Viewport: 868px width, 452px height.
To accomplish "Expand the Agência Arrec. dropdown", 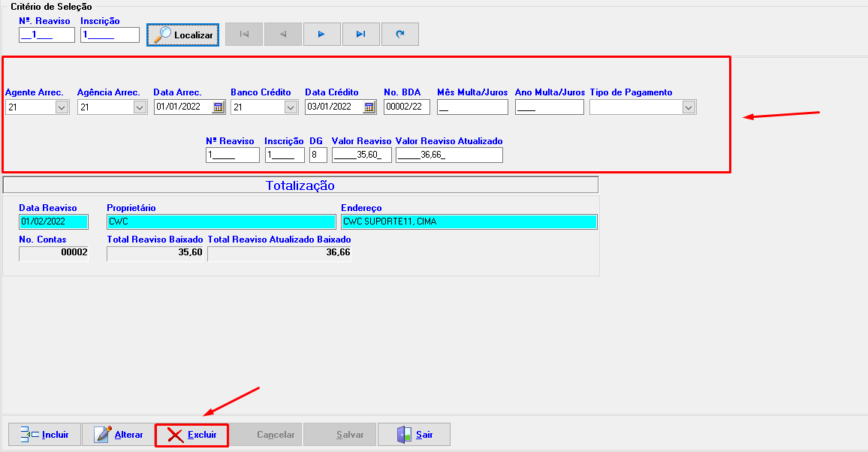I will (139, 107).
